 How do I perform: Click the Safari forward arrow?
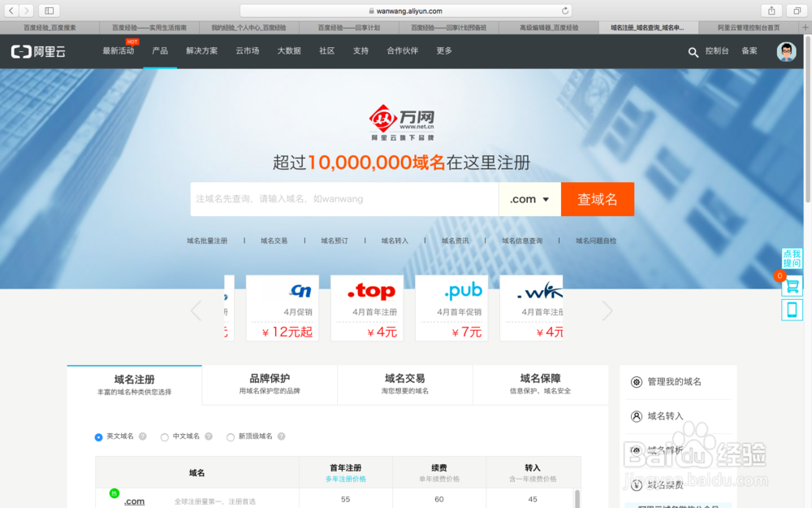27,11
